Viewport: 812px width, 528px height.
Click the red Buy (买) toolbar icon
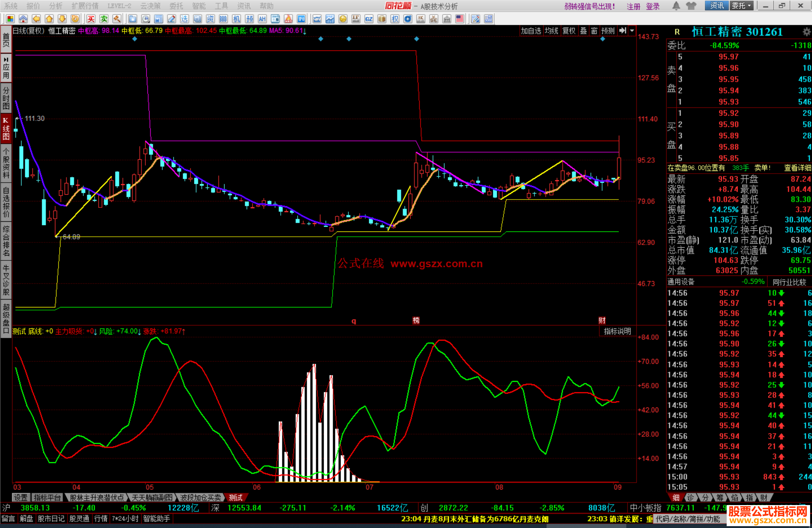tap(91, 19)
